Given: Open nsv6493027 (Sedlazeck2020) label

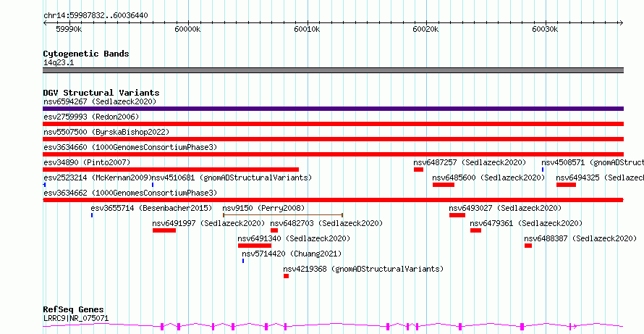Looking at the screenshot, I should coord(505,208).
